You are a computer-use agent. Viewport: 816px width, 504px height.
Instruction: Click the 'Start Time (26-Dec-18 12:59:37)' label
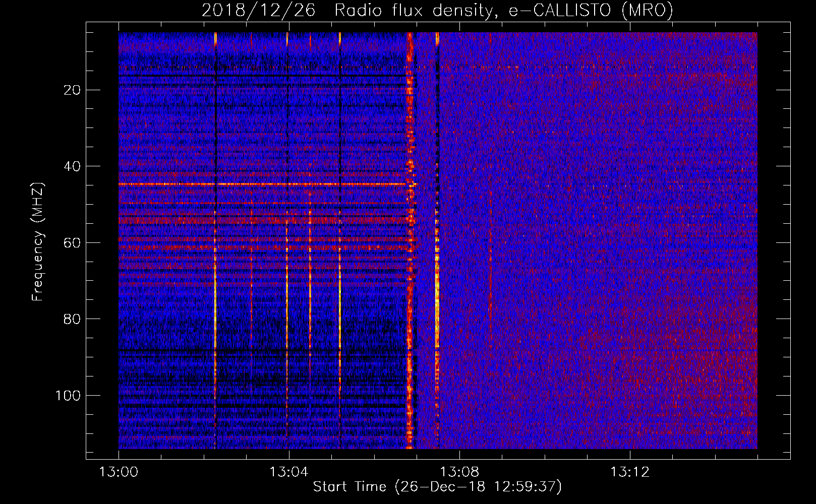[x=437, y=487]
